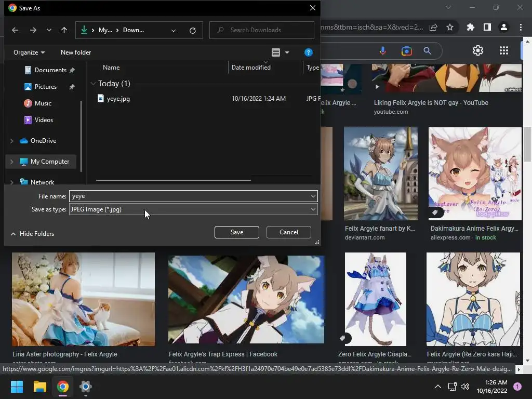Refresh the Downloads folder listing
532x399 pixels.
point(193,30)
